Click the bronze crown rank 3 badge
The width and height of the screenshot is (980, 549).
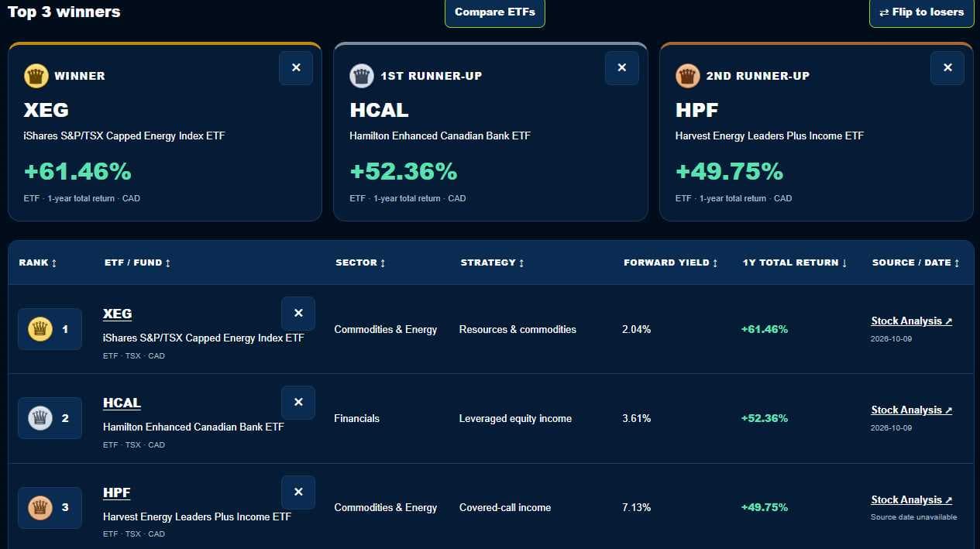click(50, 507)
